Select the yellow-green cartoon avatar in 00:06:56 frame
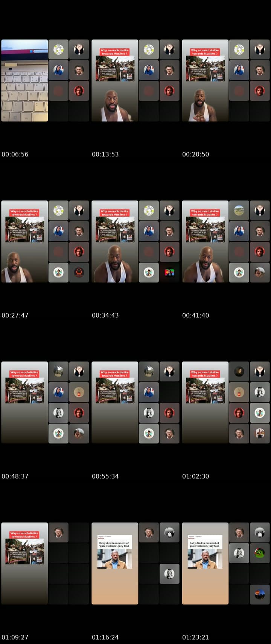 (58, 49)
